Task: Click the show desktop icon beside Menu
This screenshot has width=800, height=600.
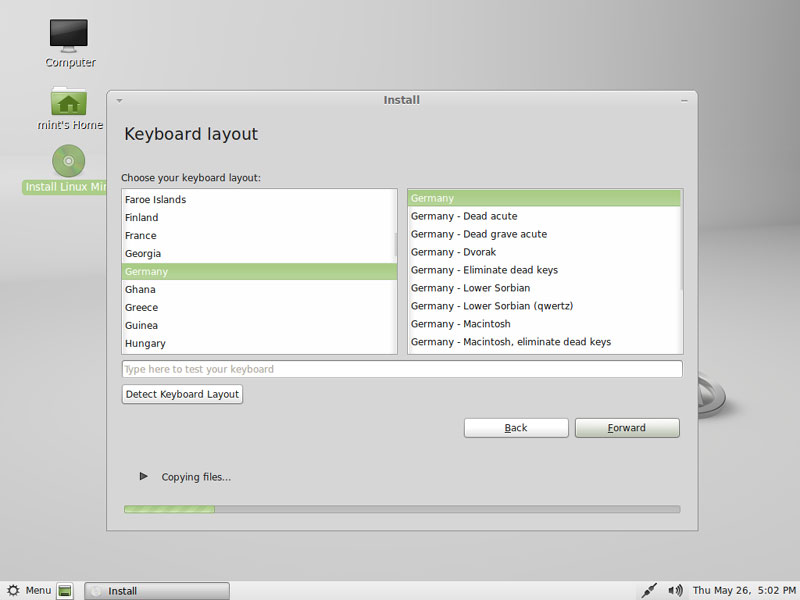Action: 65,591
